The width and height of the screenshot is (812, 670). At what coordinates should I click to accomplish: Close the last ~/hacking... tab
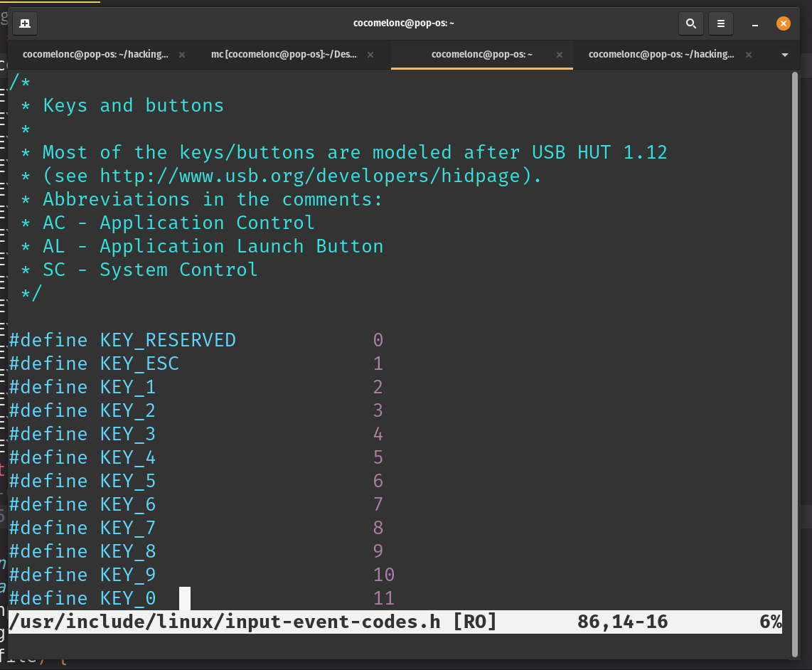[748, 55]
